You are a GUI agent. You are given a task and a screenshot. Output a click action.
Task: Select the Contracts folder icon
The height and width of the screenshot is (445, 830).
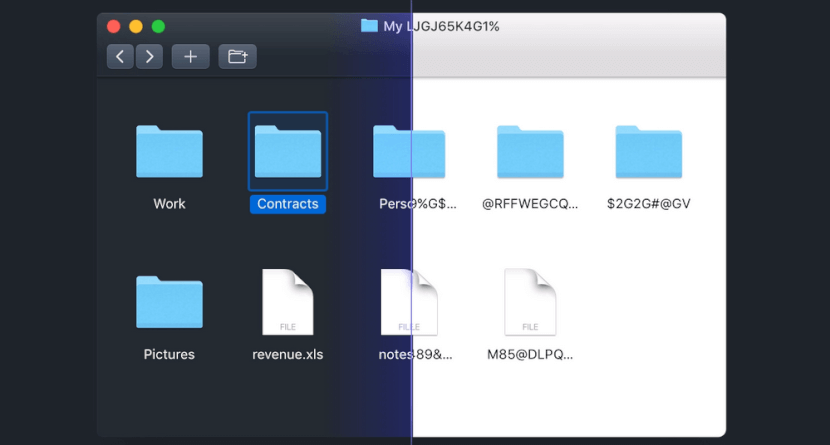287,152
